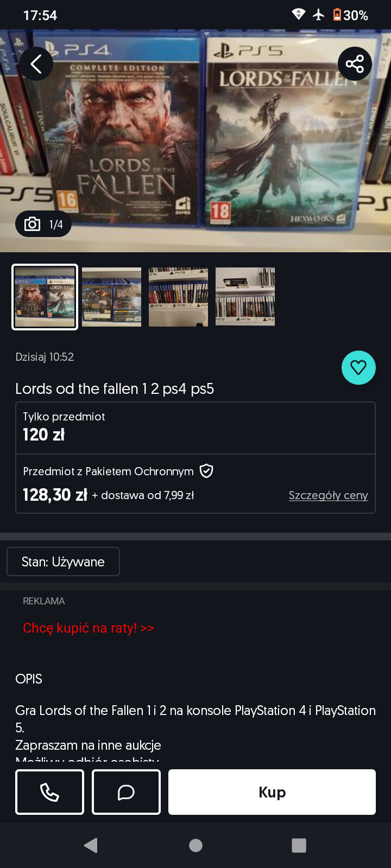Image resolution: width=391 pixels, height=868 pixels.
Task: Select the Tylko przedmiot 120 zł option
Action: coord(195,428)
